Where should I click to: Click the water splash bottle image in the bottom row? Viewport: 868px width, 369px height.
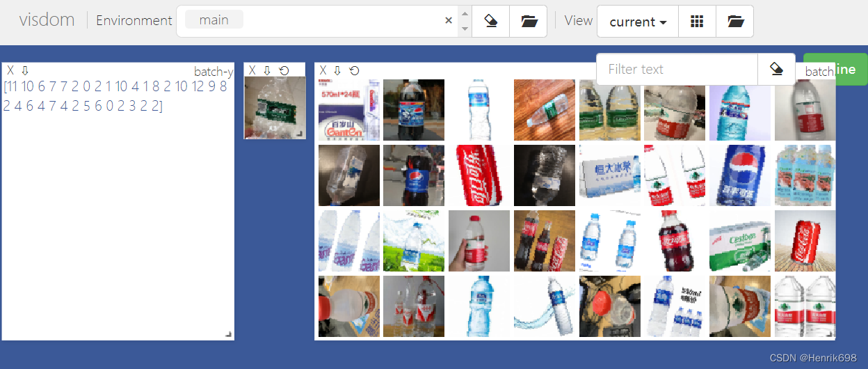coord(545,306)
